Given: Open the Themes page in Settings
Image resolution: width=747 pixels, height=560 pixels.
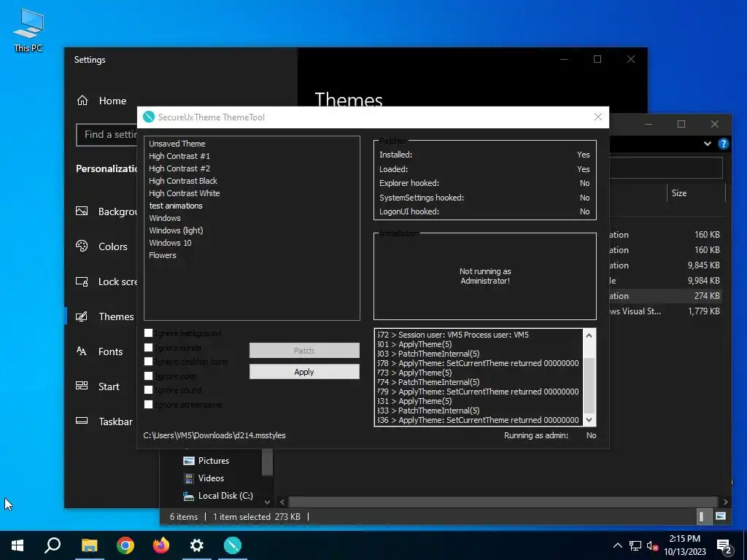Looking at the screenshot, I should click(x=116, y=316).
